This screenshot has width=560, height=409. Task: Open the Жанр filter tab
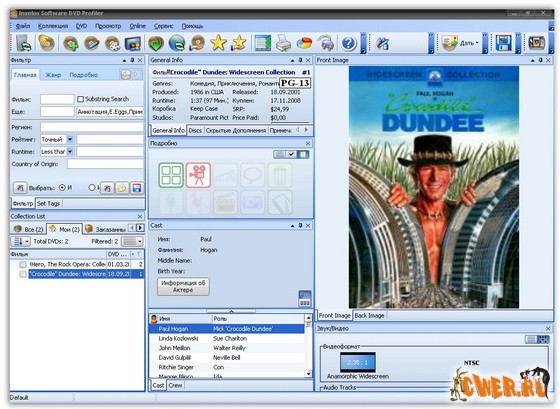53,75
